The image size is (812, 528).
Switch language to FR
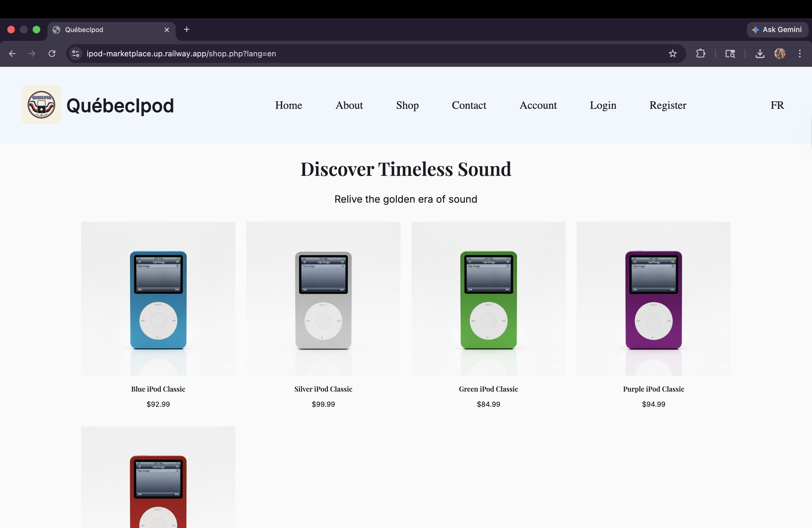[x=777, y=105]
